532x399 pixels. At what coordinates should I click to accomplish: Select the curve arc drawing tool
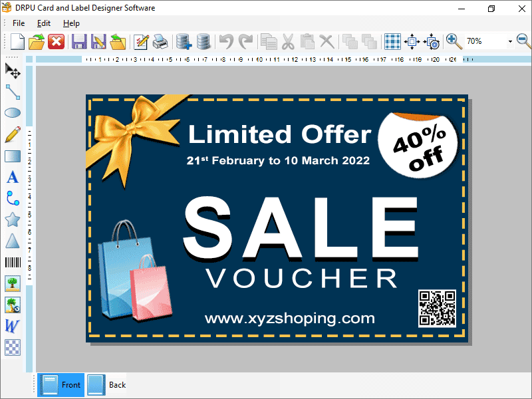pos(13,198)
